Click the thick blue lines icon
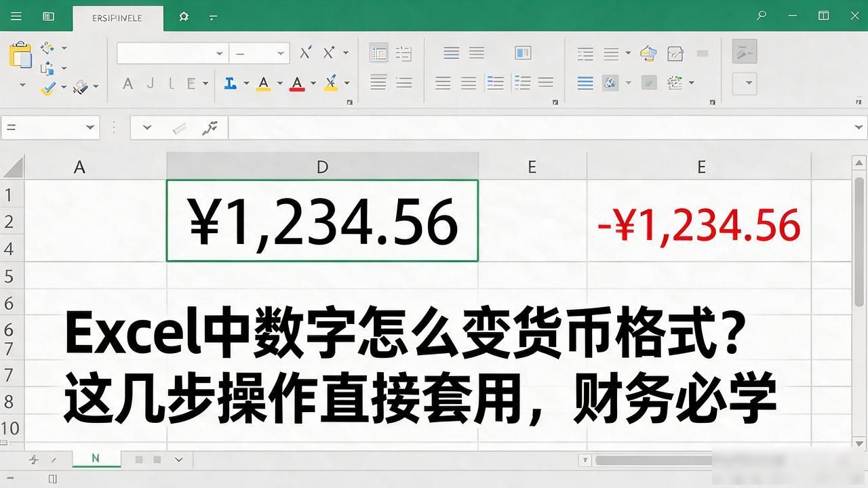Screen dimensions: 868x488 pos(585,83)
